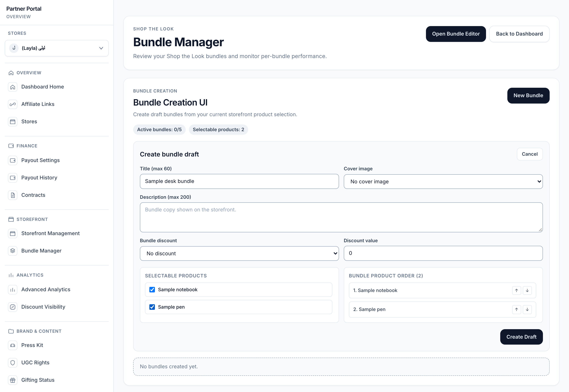Click the Dashboard Home house icon

(12, 87)
